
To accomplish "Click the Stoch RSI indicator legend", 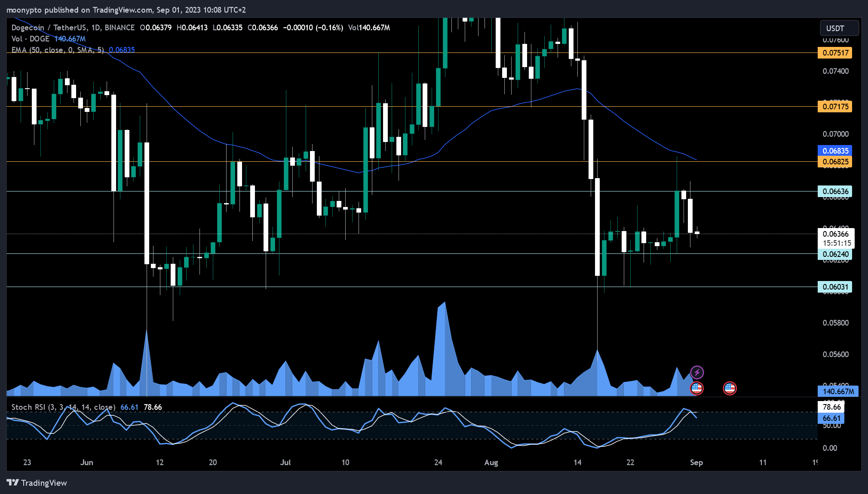I will [x=63, y=407].
